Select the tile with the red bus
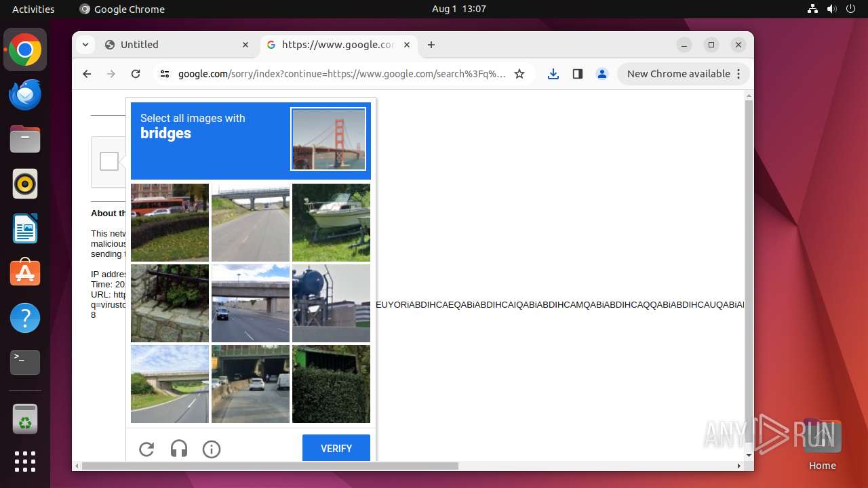868x488 pixels. click(x=170, y=222)
